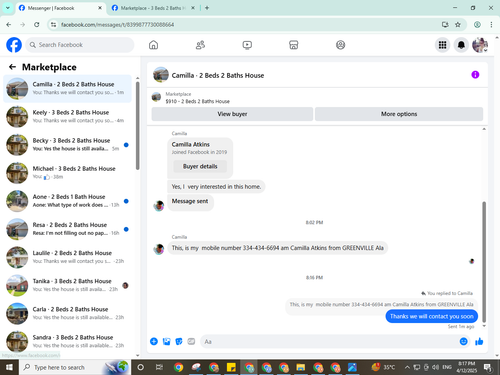This screenshot has height=375, width=500.
Task: Click 'Yes, I very interested in this home.' message
Action: tap(216, 187)
